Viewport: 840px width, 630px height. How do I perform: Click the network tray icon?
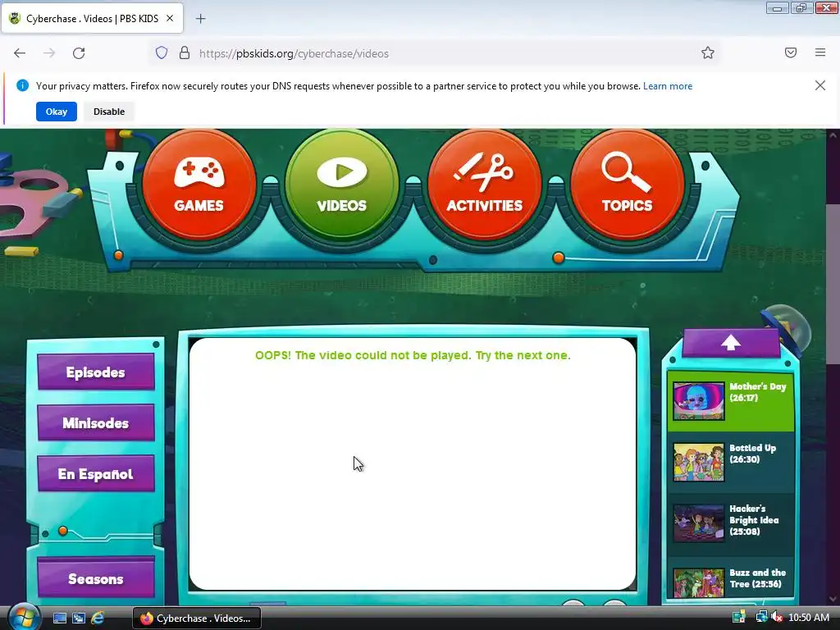(x=760, y=618)
